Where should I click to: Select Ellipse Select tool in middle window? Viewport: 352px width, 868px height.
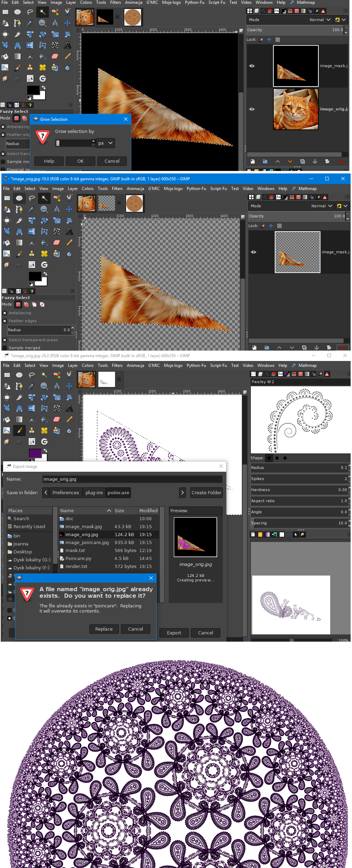(19, 198)
